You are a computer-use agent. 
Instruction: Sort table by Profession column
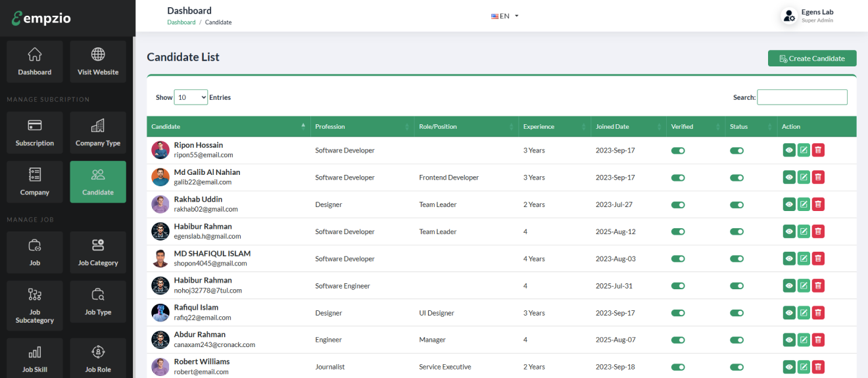pos(362,126)
